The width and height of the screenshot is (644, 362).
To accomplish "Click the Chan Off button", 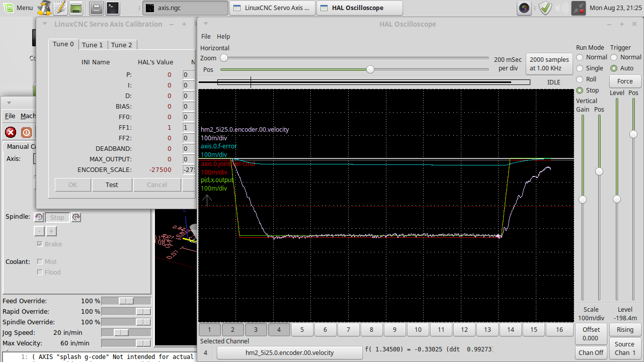I will pos(591,352).
